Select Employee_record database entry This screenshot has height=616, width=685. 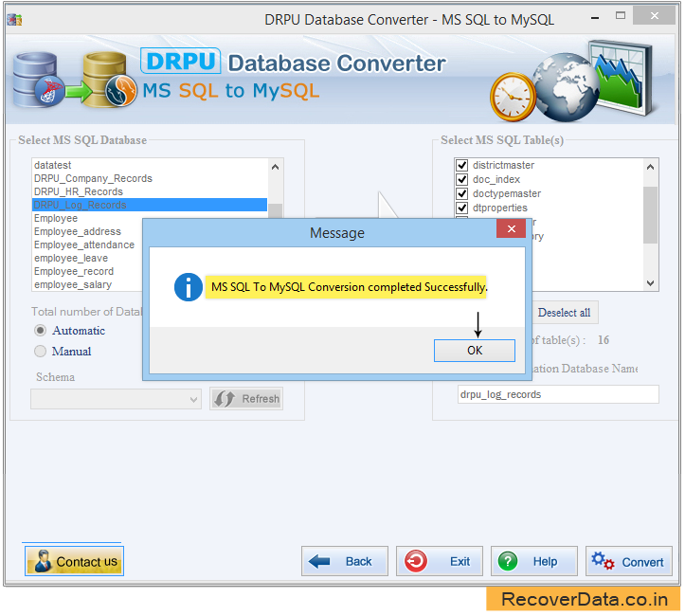click(73, 271)
